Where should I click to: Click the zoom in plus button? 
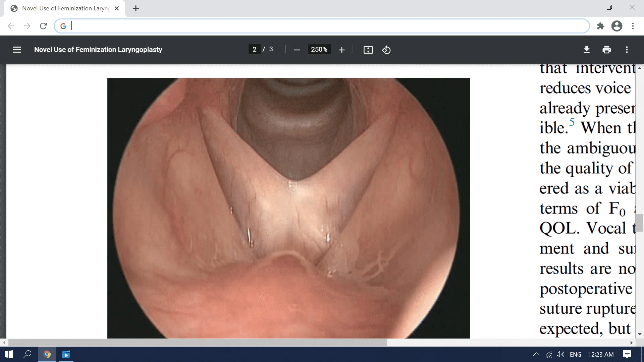point(341,50)
